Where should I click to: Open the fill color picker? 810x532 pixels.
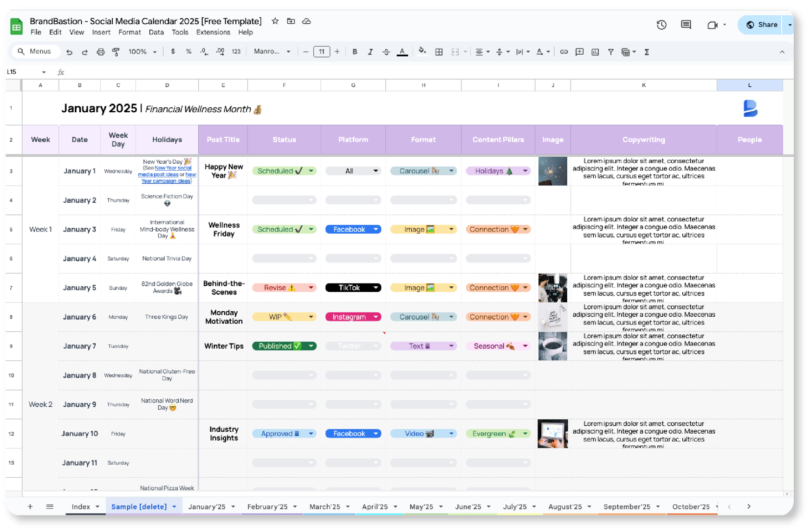click(x=421, y=51)
